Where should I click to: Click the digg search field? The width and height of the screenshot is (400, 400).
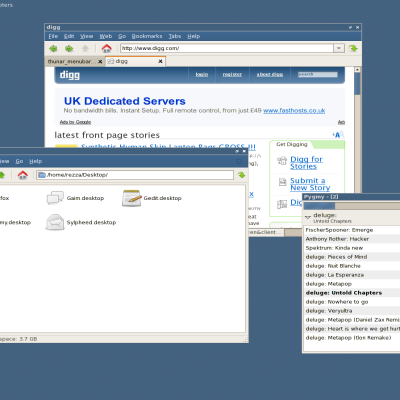click(318, 74)
